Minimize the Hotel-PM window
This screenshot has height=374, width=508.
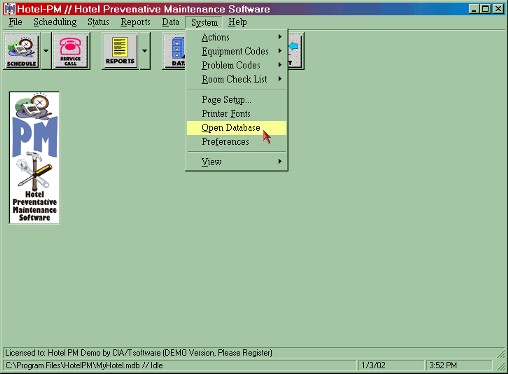pos(474,9)
